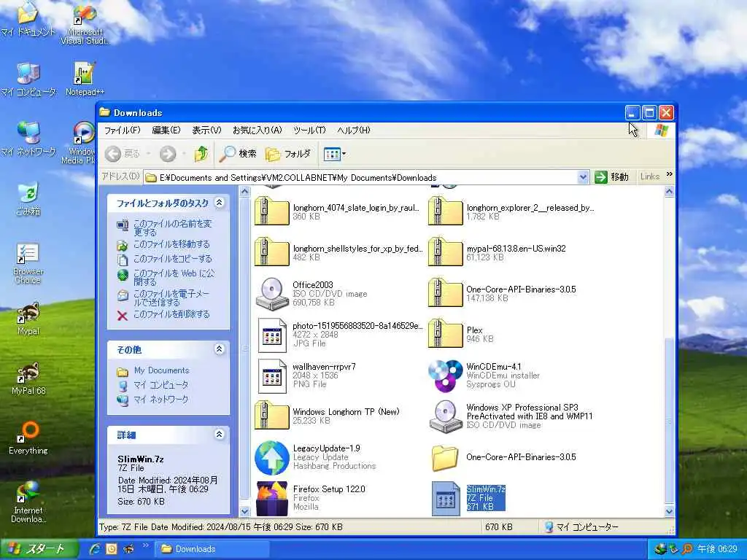Toggle the フォルダ folders pane button
The width and height of the screenshot is (747, 560).
(x=288, y=153)
